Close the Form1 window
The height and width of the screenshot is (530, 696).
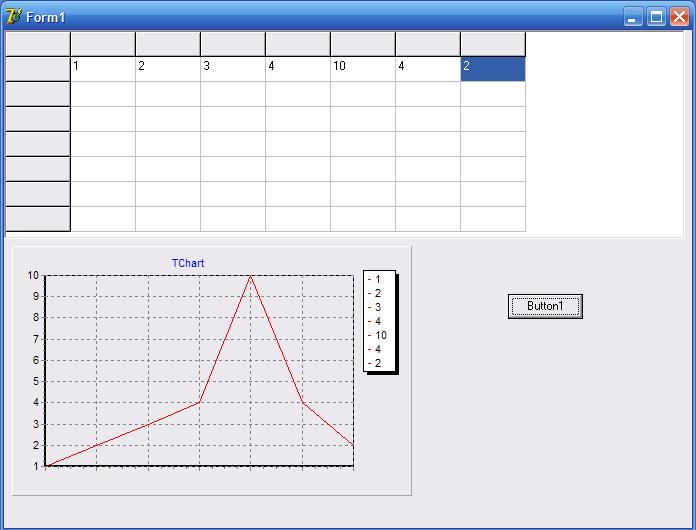coord(679,17)
